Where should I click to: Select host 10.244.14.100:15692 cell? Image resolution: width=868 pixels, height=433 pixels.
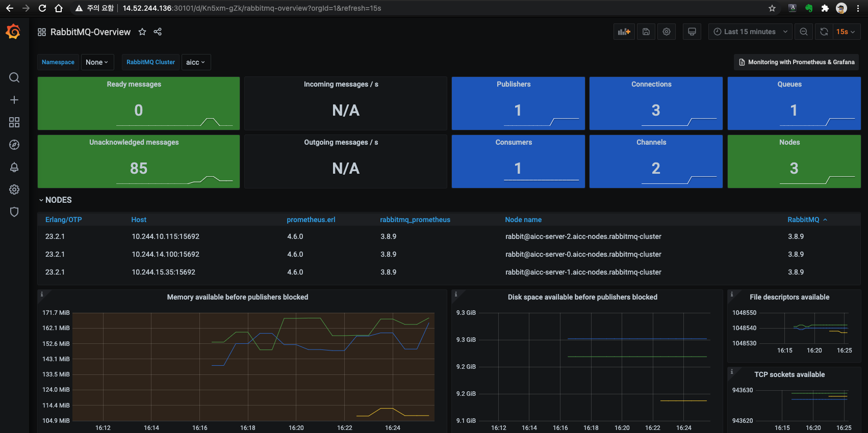click(x=166, y=254)
